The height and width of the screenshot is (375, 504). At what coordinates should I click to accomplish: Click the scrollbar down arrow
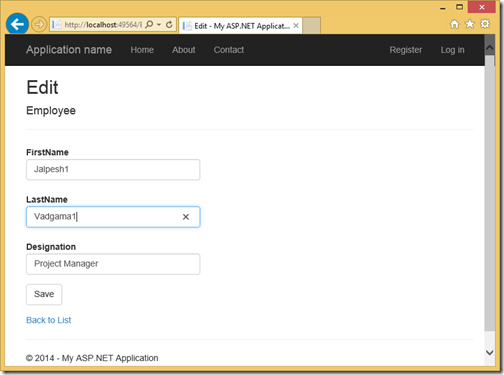(490, 353)
